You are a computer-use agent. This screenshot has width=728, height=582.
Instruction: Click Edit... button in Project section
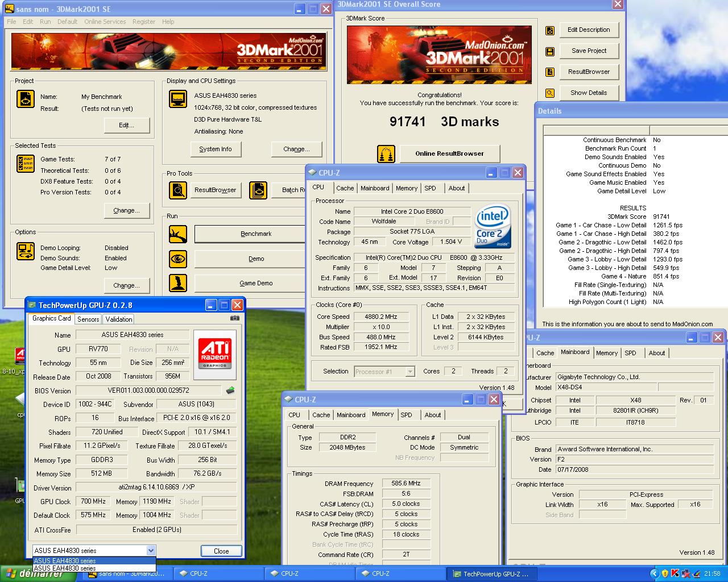(126, 125)
